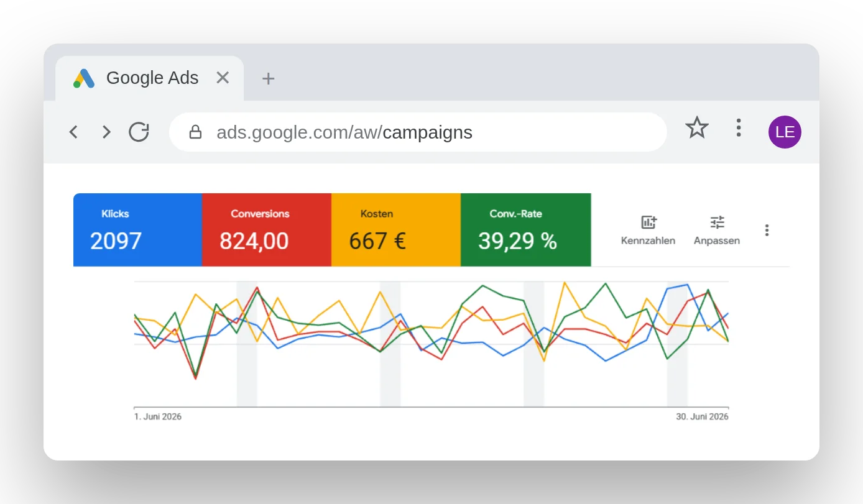Go forward with the browser forward arrow
The width and height of the screenshot is (863, 504).
pyautogui.click(x=106, y=132)
